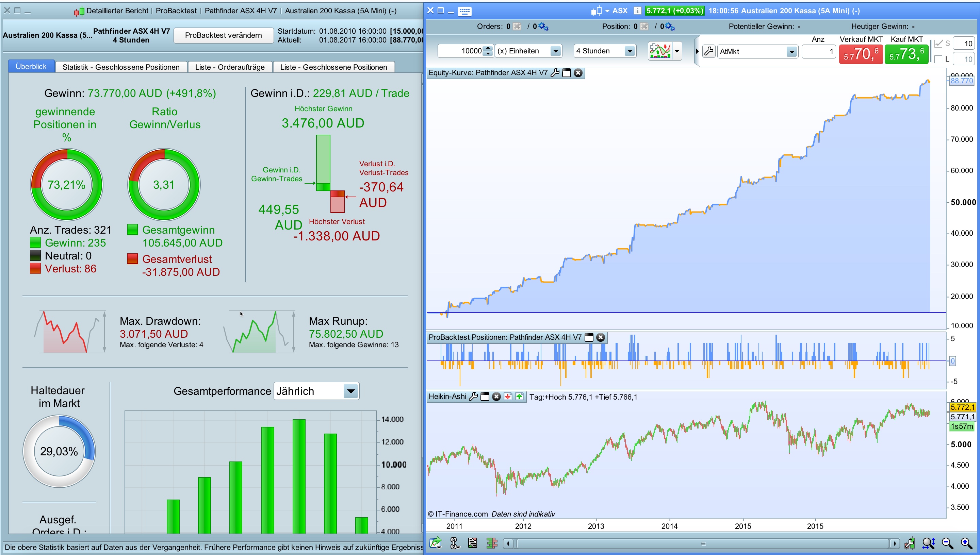The width and height of the screenshot is (980, 555).
Task: Toggle the S stop checkbox
Action: 939,44
